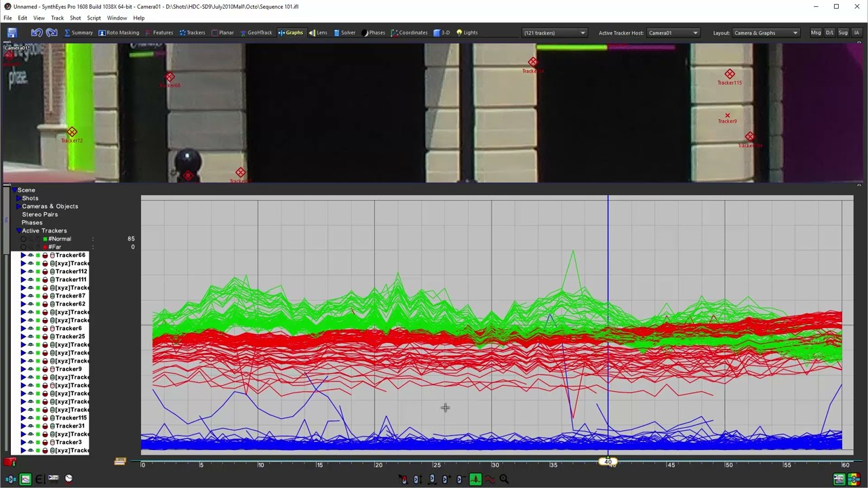Toggle visibility eye of Tracker25
The height and width of the screenshot is (488, 868).
31,336
